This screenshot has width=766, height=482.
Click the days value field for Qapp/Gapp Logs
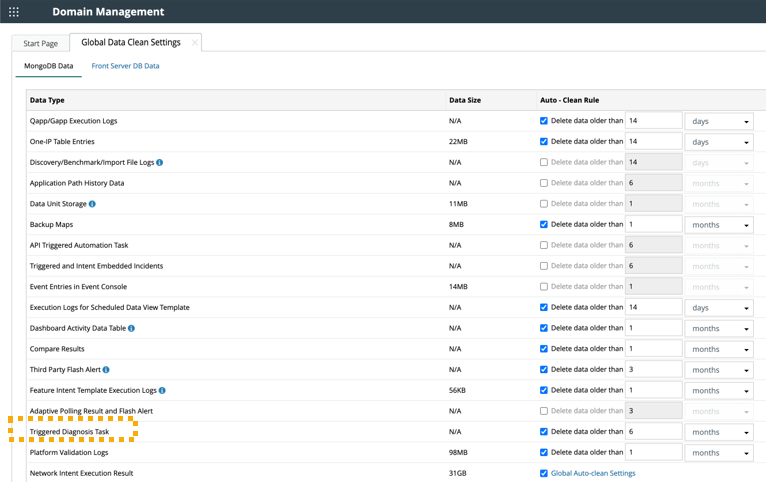[x=653, y=121]
